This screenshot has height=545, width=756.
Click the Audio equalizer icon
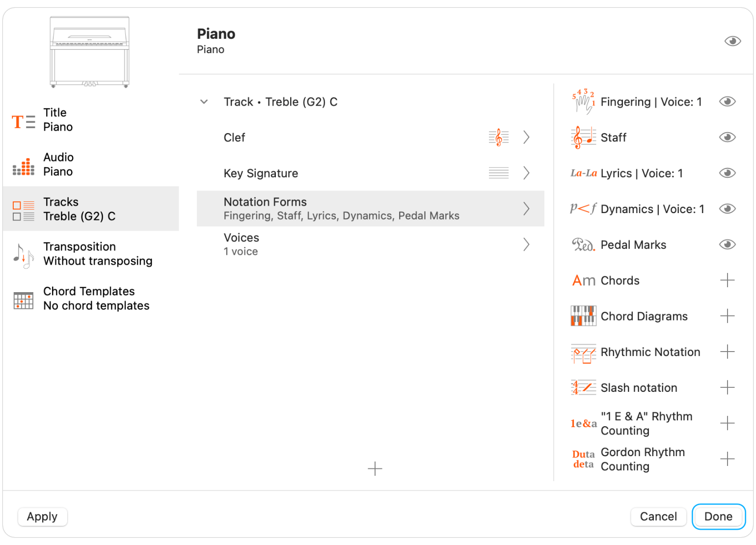24,166
